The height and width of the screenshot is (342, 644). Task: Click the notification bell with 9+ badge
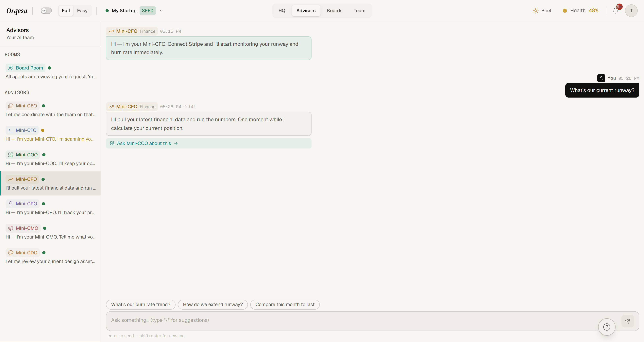[x=615, y=10]
